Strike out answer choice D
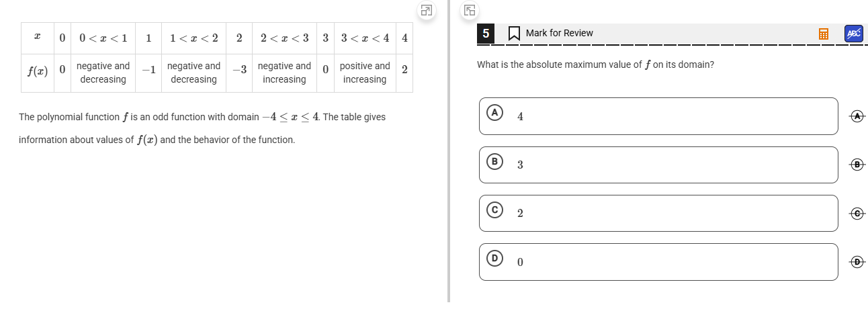Screen dimensions: 868x311 point(856,261)
